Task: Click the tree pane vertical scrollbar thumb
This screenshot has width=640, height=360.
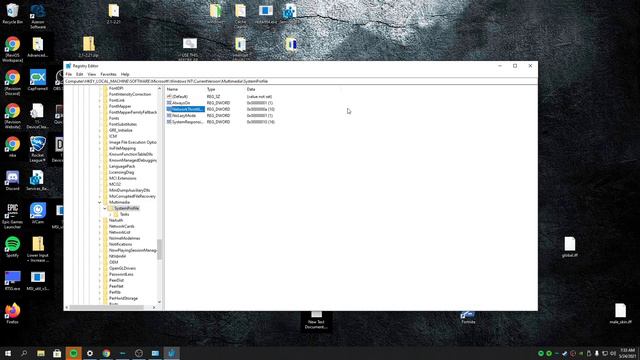Action: pyautogui.click(x=159, y=249)
